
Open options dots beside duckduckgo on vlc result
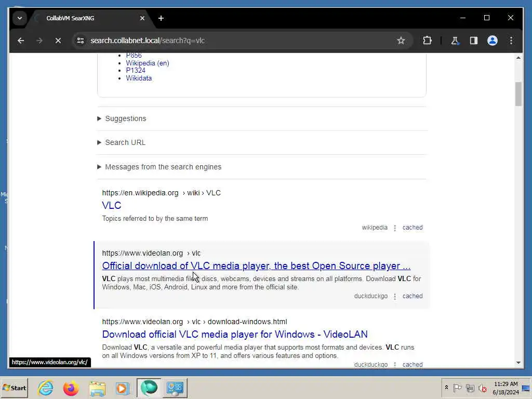pyautogui.click(x=395, y=297)
